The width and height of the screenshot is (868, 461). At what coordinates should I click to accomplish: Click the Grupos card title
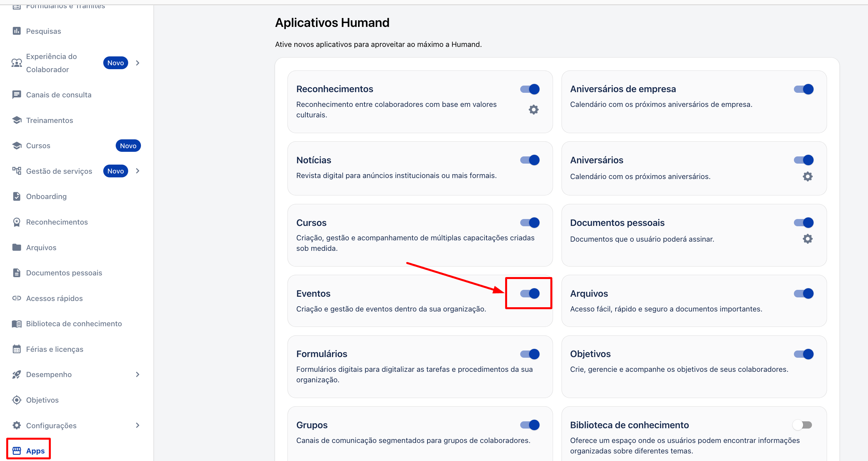coord(312,425)
